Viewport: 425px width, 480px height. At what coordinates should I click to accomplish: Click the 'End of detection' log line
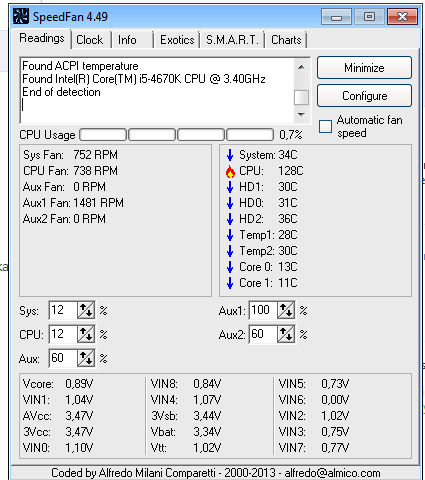61,92
